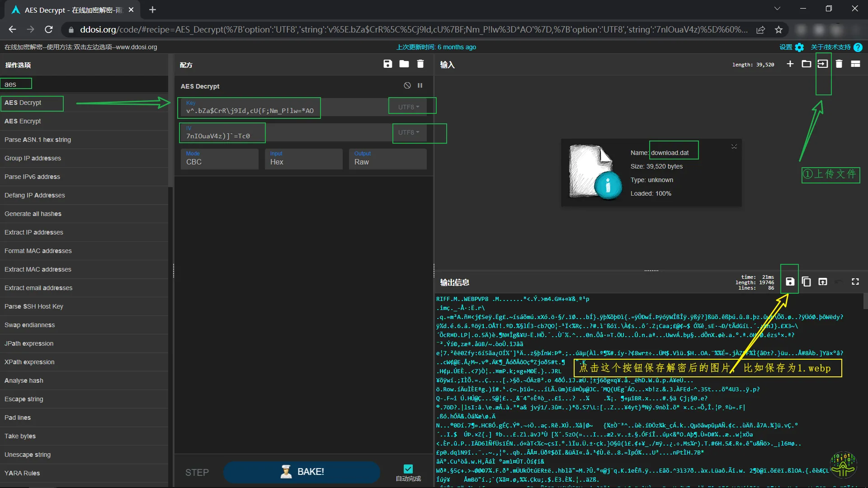Viewport: 868px width, 488px height.
Task: Open the Key encoding UTF8 dropdown
Action: 409,107
